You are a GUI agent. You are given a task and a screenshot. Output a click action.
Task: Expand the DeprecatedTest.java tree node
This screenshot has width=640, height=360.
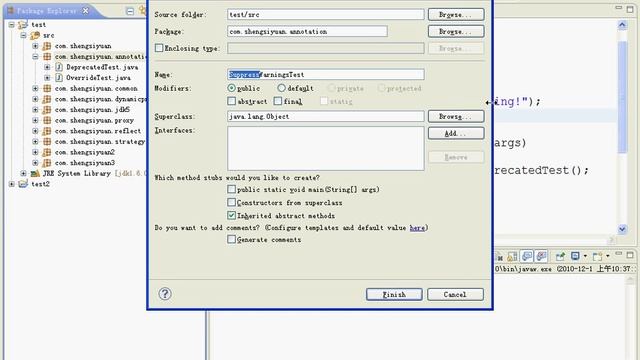47,67
